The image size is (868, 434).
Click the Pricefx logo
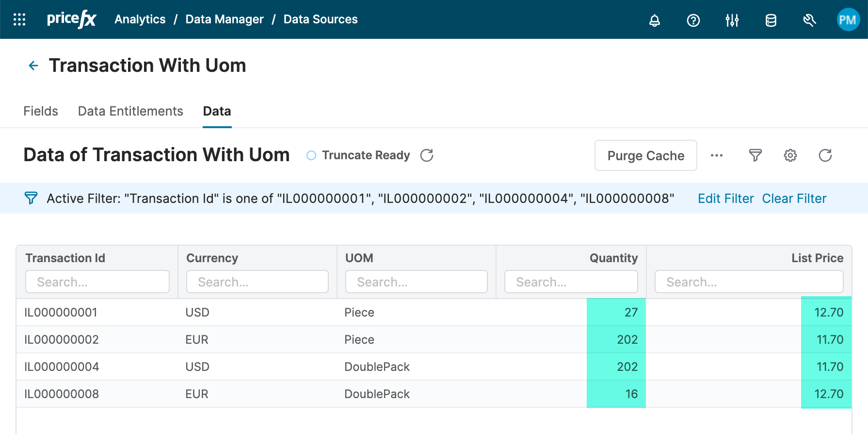coord(71,19)
